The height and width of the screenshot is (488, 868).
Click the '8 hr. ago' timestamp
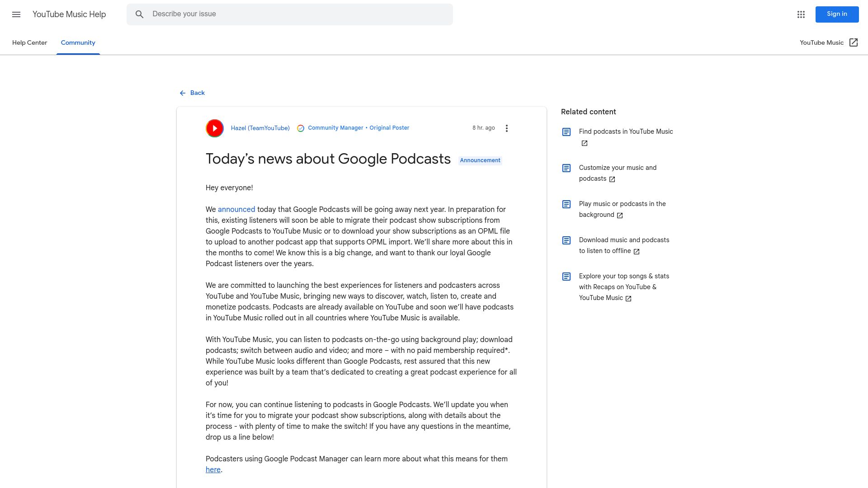click(x=483, y=128)
